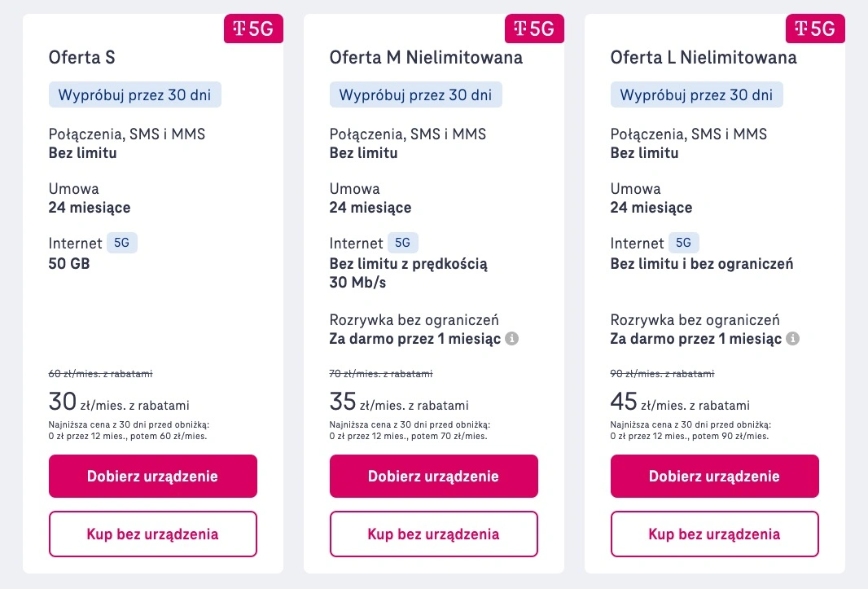Click 5G internet tag in Oferta M
Image resolution: width=868 pixels, height=589 pixels.
coord(402,243)
